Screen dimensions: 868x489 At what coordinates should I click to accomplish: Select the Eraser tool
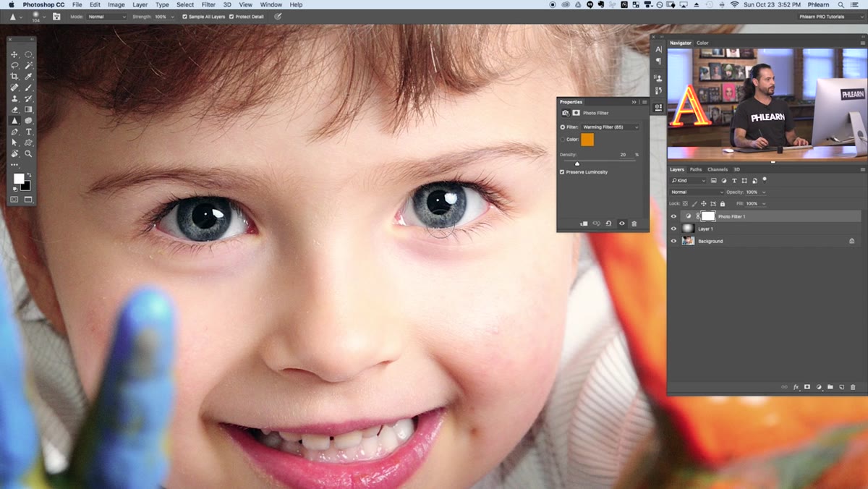tap(14, 109)
